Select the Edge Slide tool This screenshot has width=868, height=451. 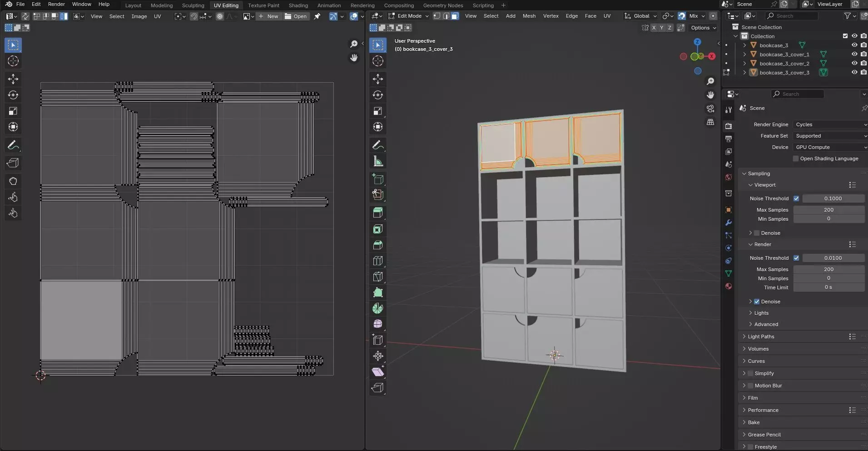point(378,340)
